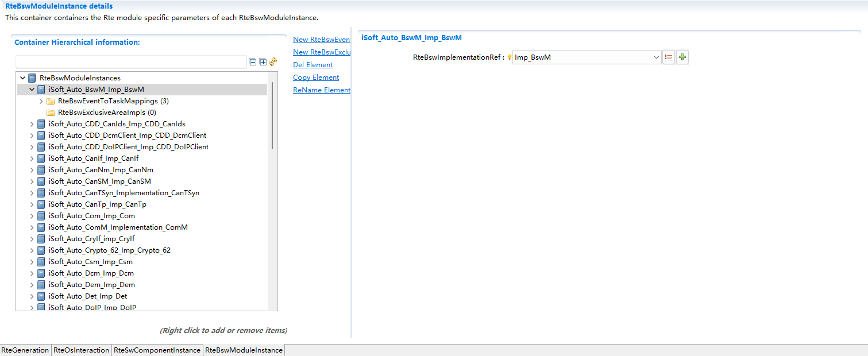Expand the RteBswEventToTaskMappings folder
Screen dimensions: 868x356
pos(41,101)
